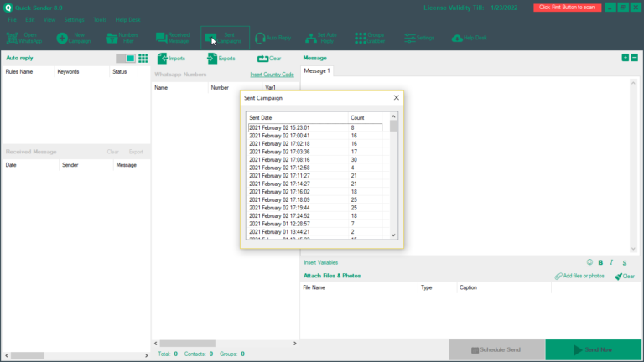
Task: Open the Sent Campaigns toolbar item
Action: pos(225,38)
